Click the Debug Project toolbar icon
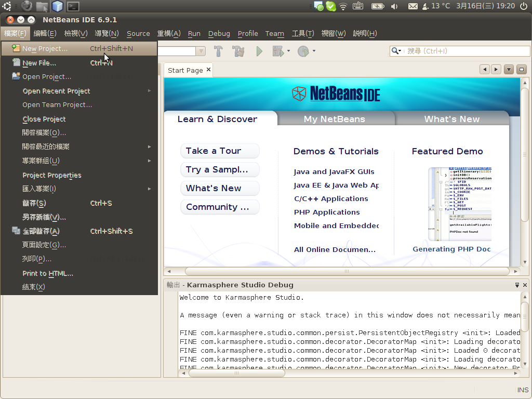Viewport: 532px width, 399px height. click(278, 51)
